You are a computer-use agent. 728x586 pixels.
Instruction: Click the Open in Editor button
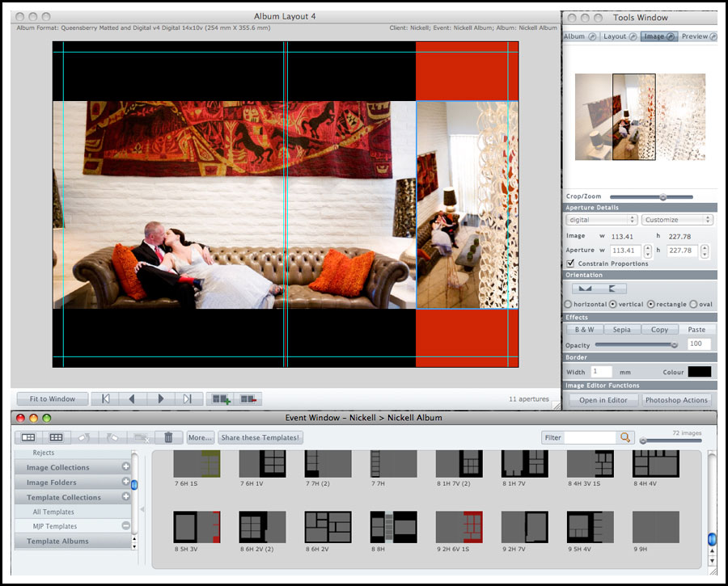click(603, 400)
